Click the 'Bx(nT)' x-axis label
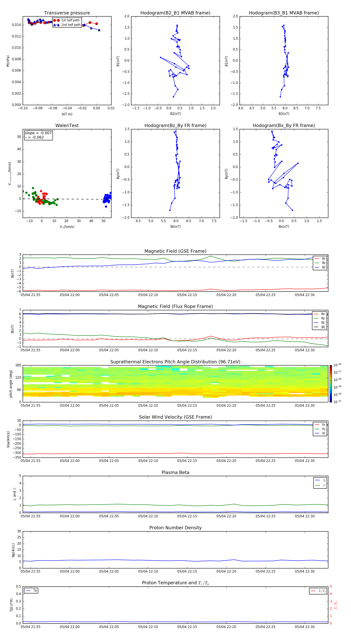 [284, 227]
